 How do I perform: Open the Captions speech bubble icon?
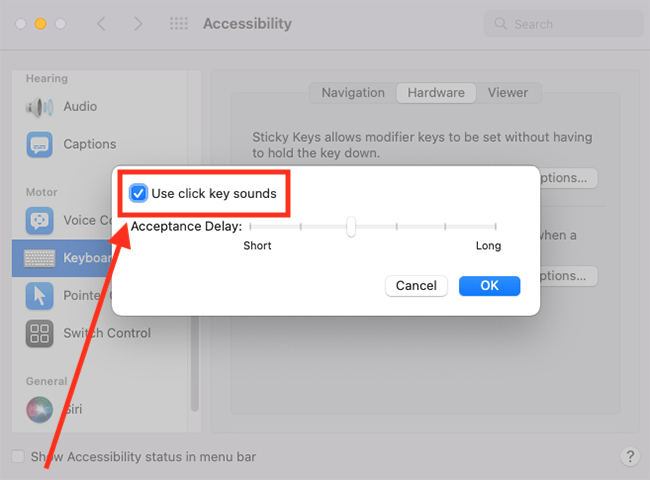(39, 145)
